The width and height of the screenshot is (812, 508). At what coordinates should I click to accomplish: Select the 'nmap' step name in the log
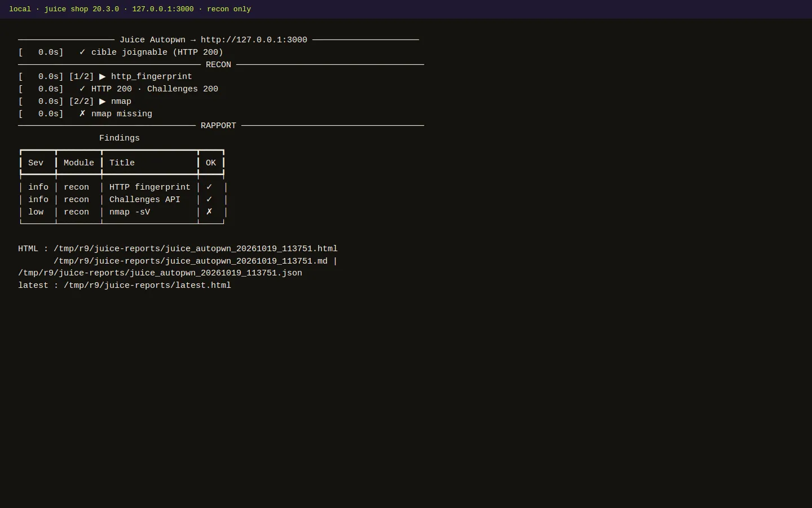pos(121,102)
